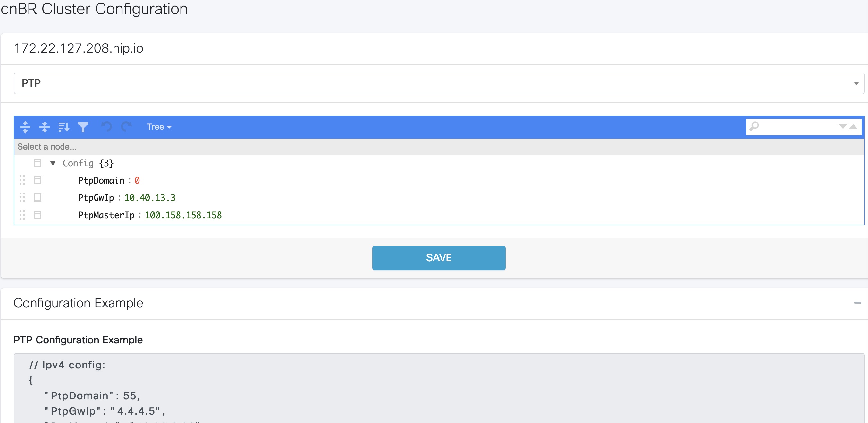Click the undo icon in toolbar

click(106, 126)
